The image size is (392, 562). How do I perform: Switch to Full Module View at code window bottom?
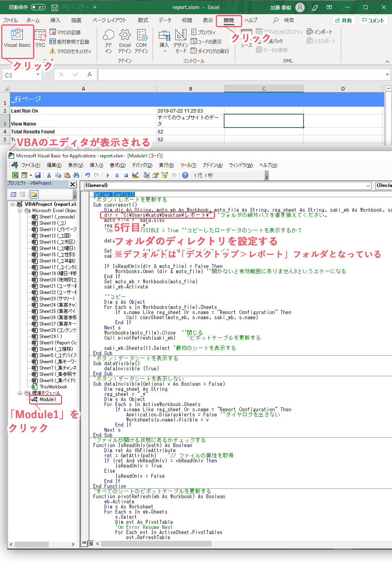tap(90, 544)
